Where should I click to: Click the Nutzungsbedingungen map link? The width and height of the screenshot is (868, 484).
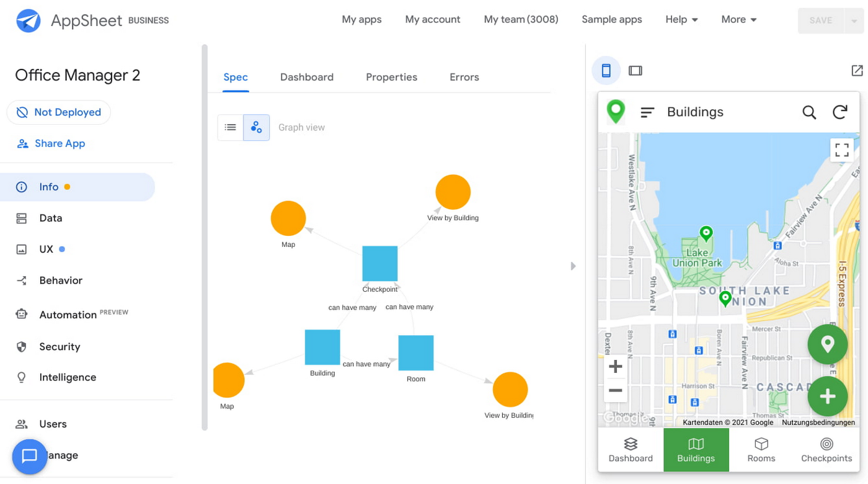pos(818,423)
